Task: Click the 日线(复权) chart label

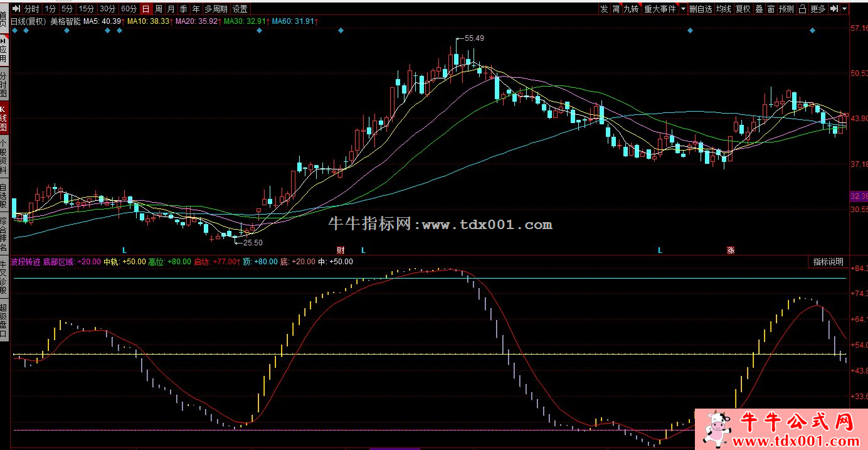Action: pyautogui.click(x=29, y=21)
